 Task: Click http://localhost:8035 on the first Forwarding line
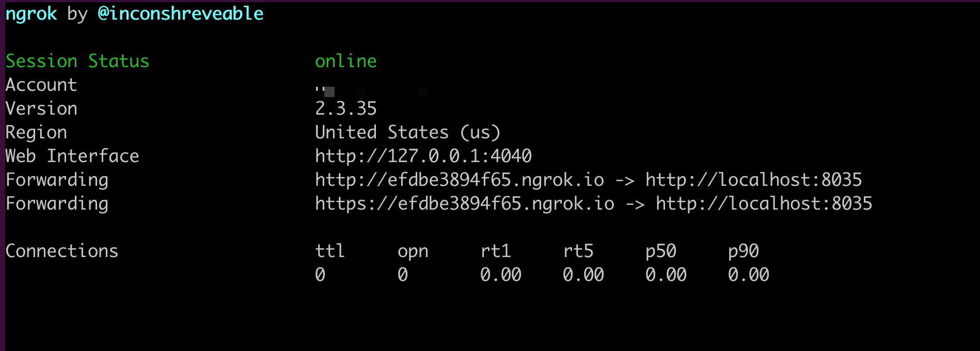coord(754,180)
